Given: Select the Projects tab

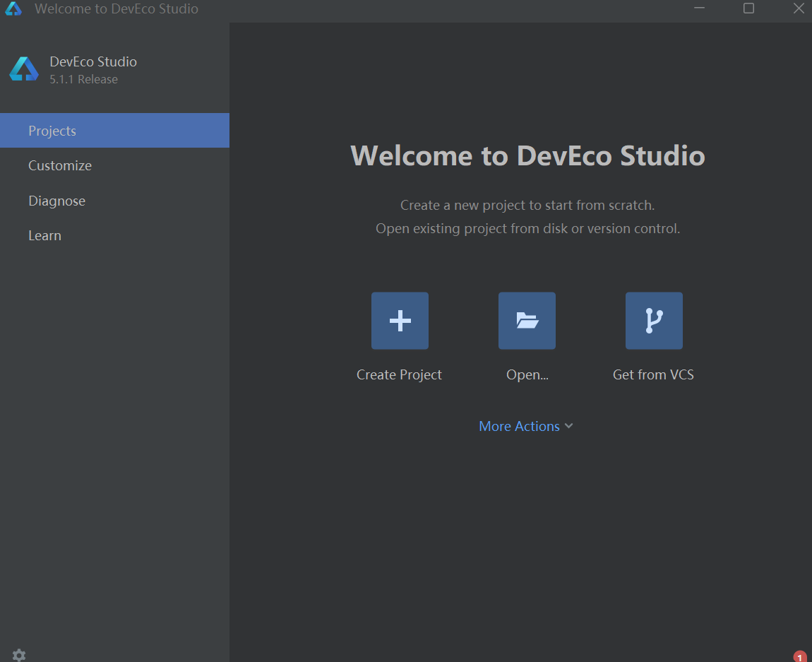Looking at the screenshot, I should 114,131.
